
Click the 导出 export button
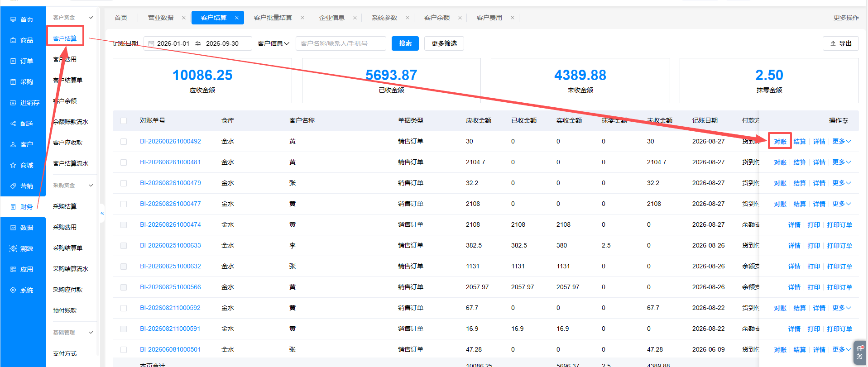point(841,43)
